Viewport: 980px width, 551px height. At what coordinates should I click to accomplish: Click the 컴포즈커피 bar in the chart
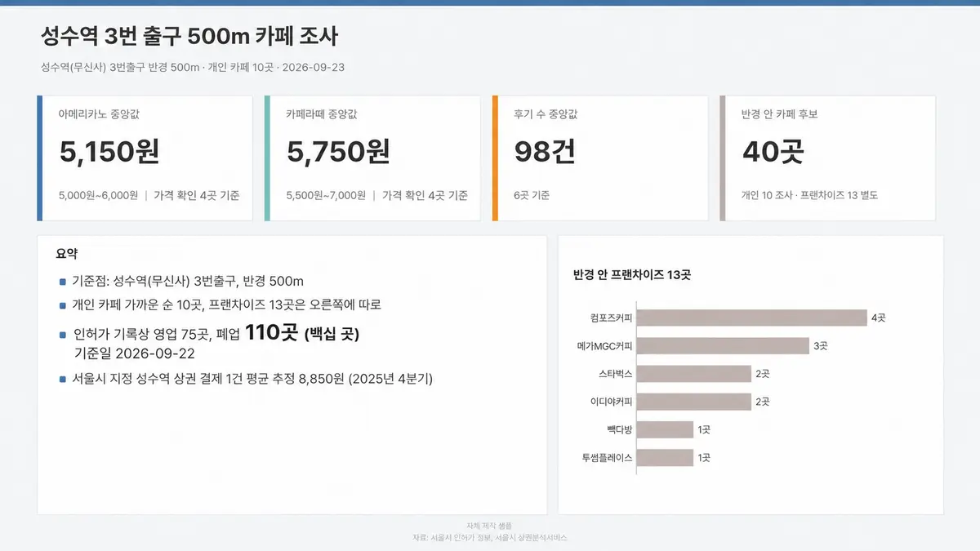(751, 318)
